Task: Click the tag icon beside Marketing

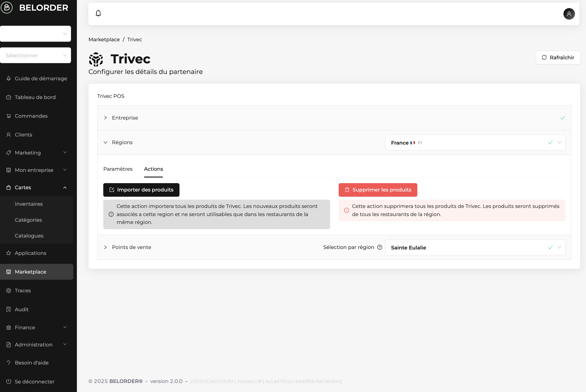Action: coord(9,153)
